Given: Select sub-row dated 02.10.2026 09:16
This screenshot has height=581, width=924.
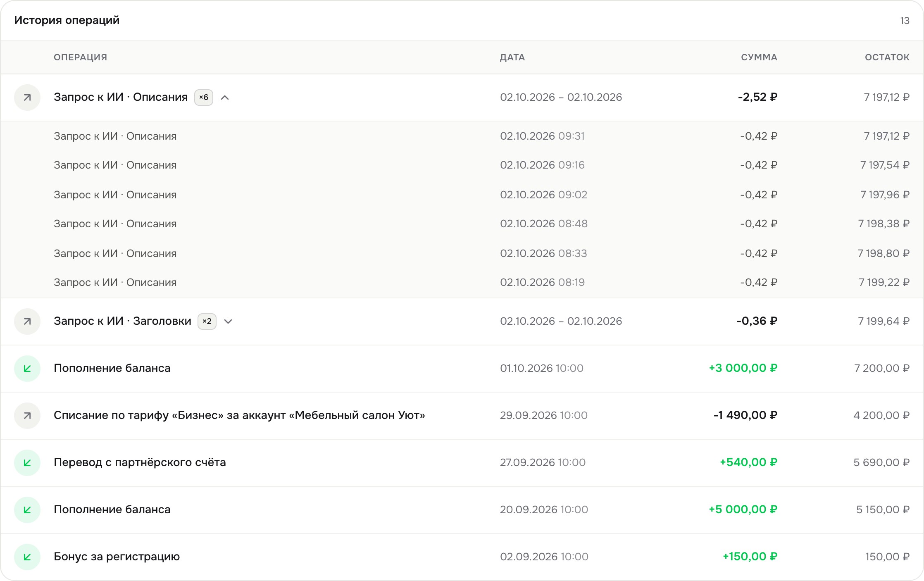Looking at the screenshot, I should coord(462,165).
